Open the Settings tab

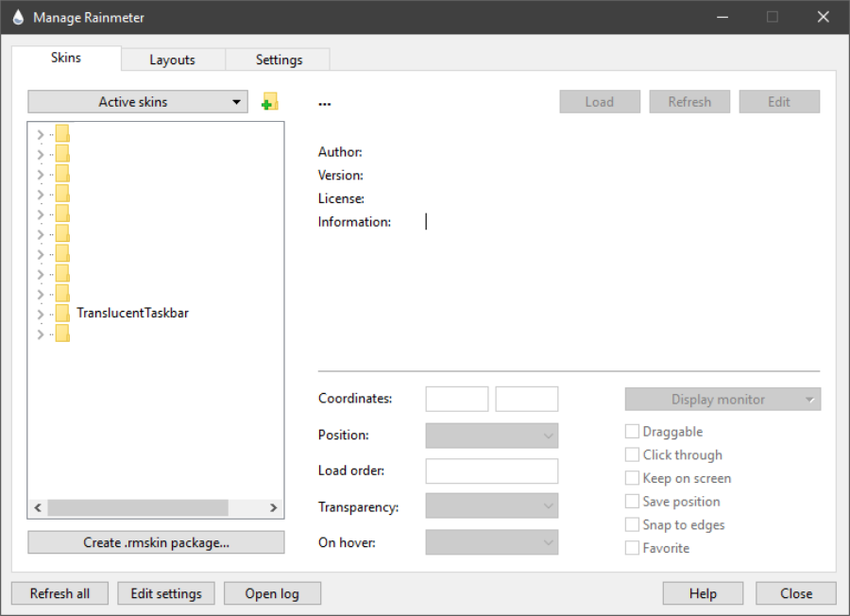(279, 60)
